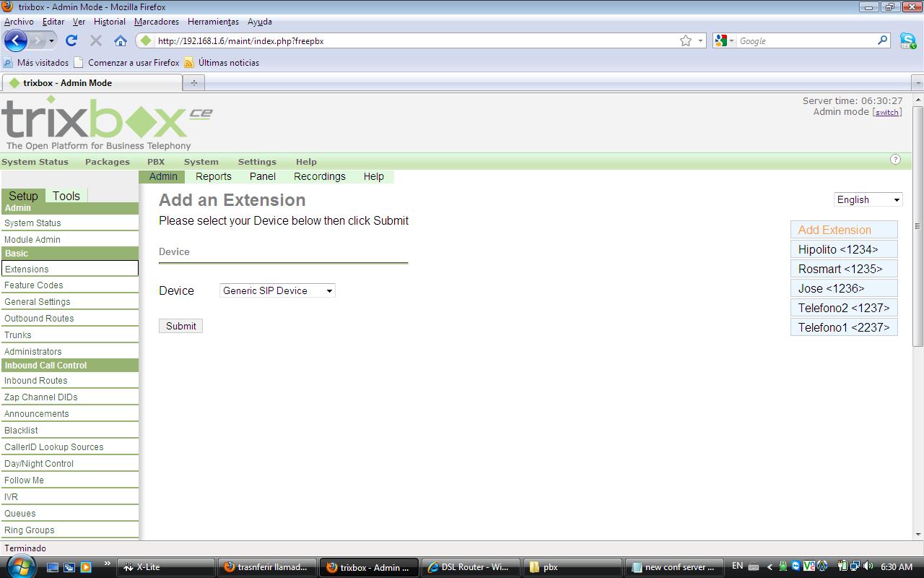
Task: Reload the current page in Firefox
Action: tap(71, 40)
